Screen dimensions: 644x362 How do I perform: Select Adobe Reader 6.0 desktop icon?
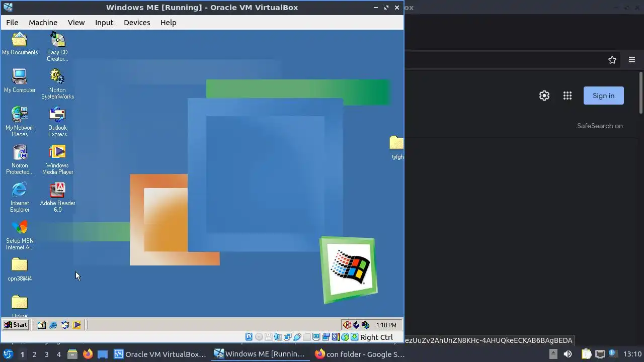(57, 197)
